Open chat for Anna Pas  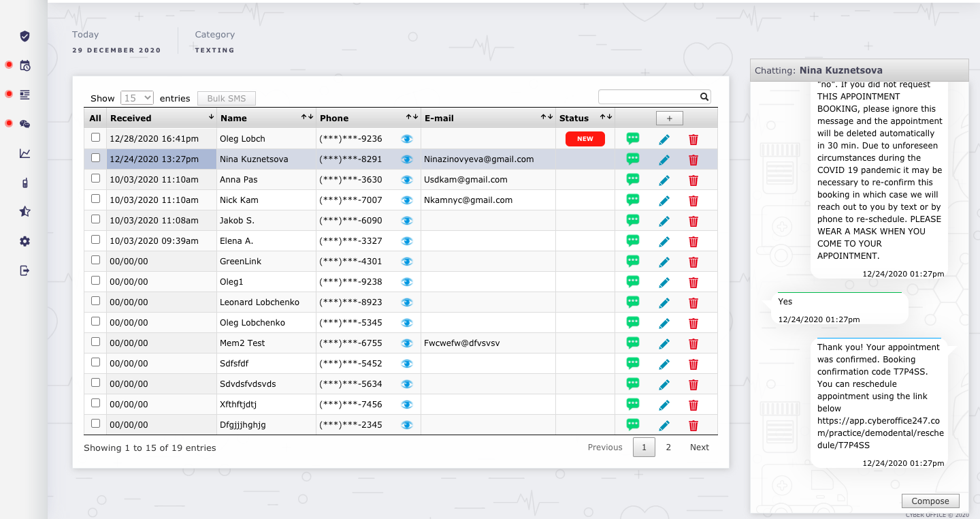[633, 179]
